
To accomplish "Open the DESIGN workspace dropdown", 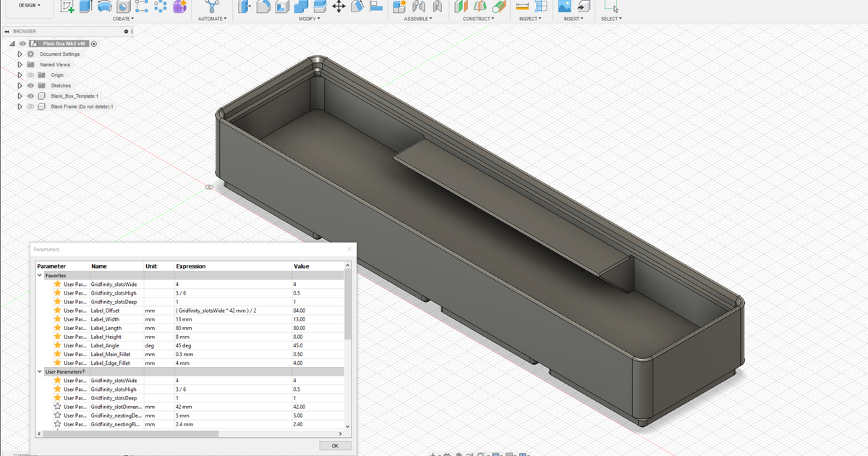I will pos(29,5).
